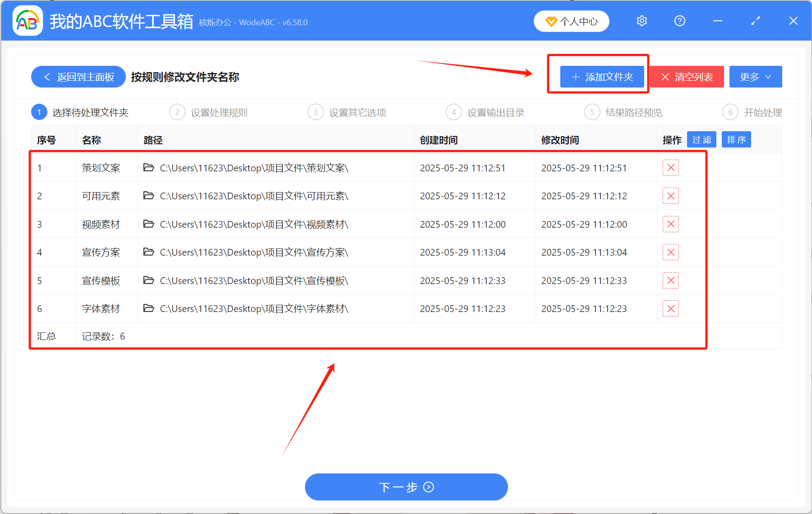Open the 排序 sort option

tap(736, 139)
